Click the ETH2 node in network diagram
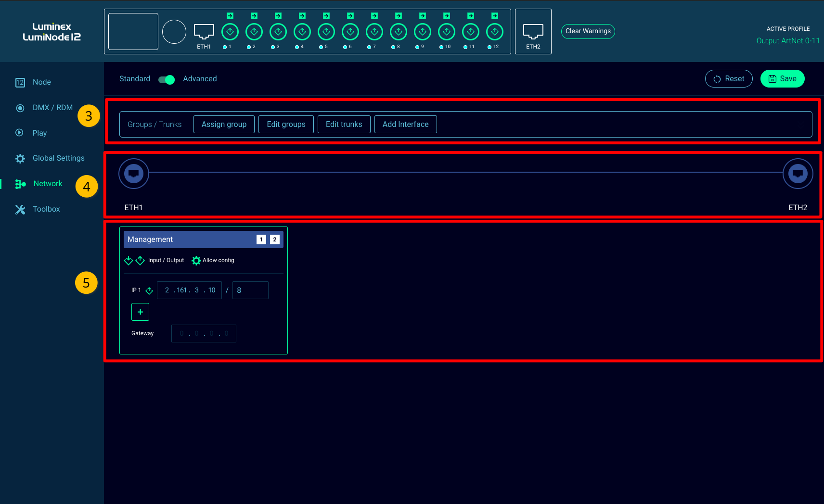Screen dimensions: 824x504 (x=798, y=174)
